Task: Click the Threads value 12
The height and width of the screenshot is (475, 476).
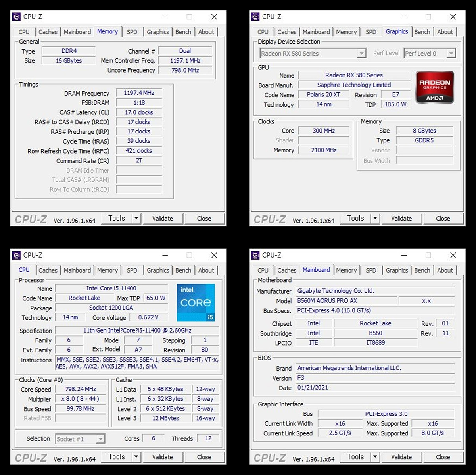Action: (208, 438)
